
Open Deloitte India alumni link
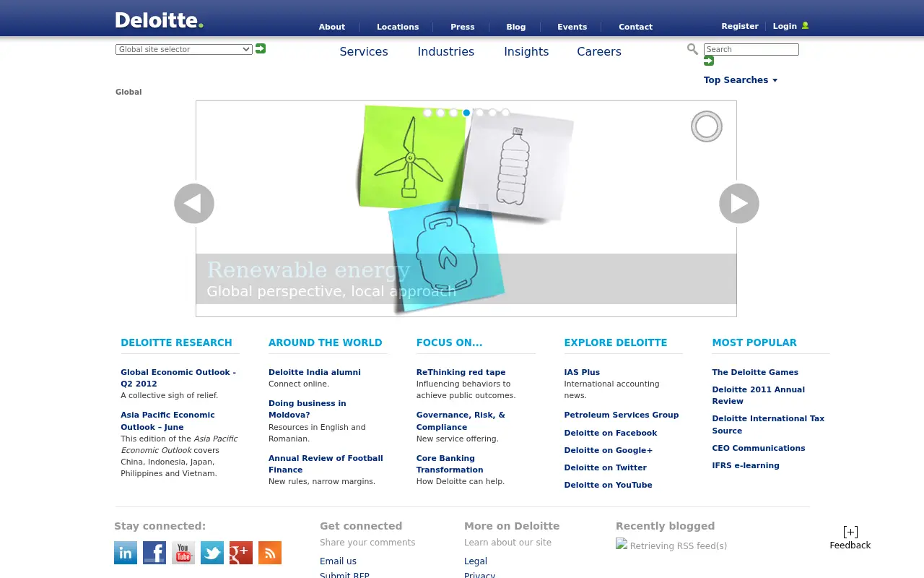(x=315, y=372)
